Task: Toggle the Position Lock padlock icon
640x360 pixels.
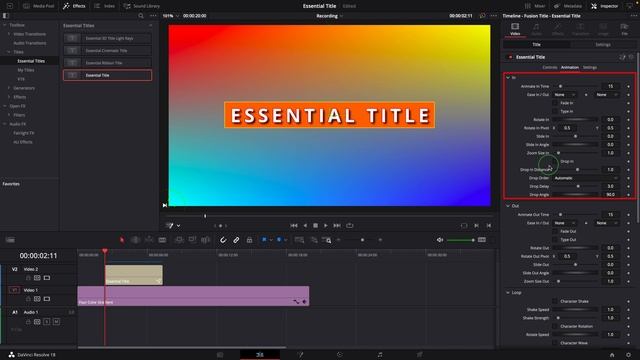Action: click(x=249, y=240)
